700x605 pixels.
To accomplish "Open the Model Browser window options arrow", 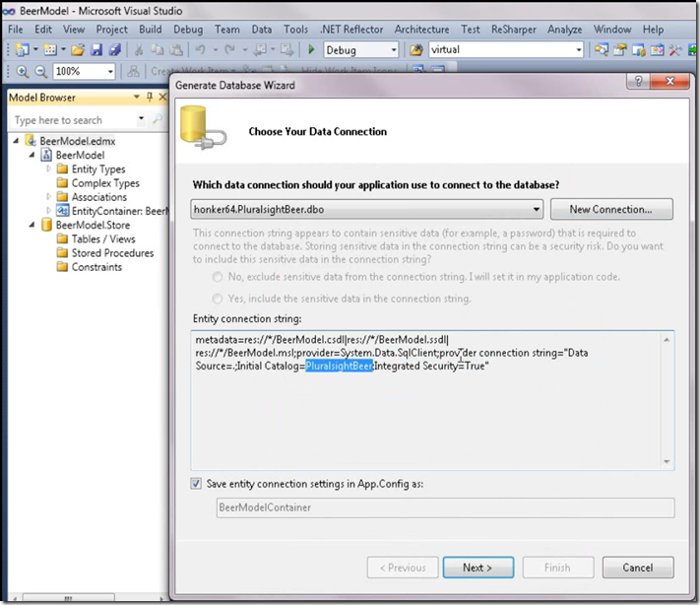I will point(137,97).
